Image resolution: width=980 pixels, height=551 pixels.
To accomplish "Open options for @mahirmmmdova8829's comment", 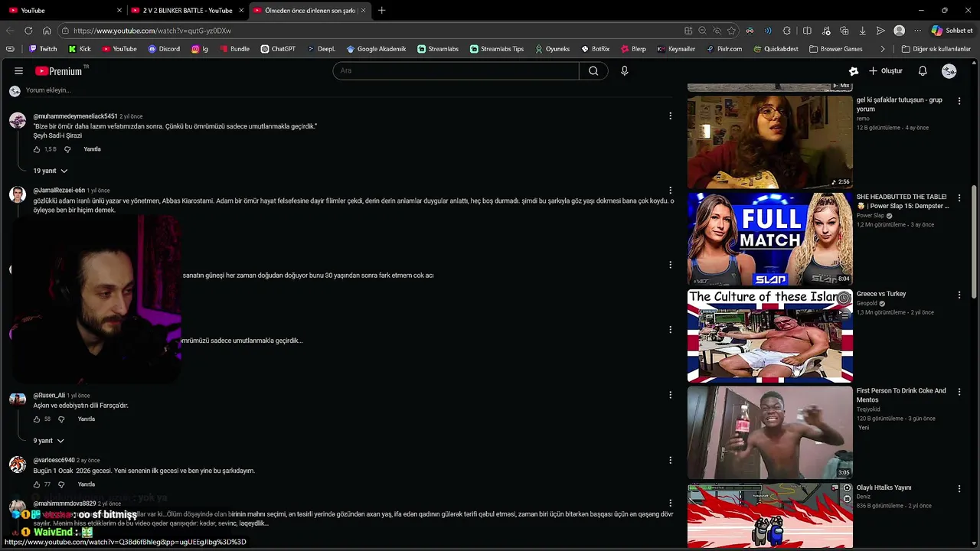I will pos(670,503).
